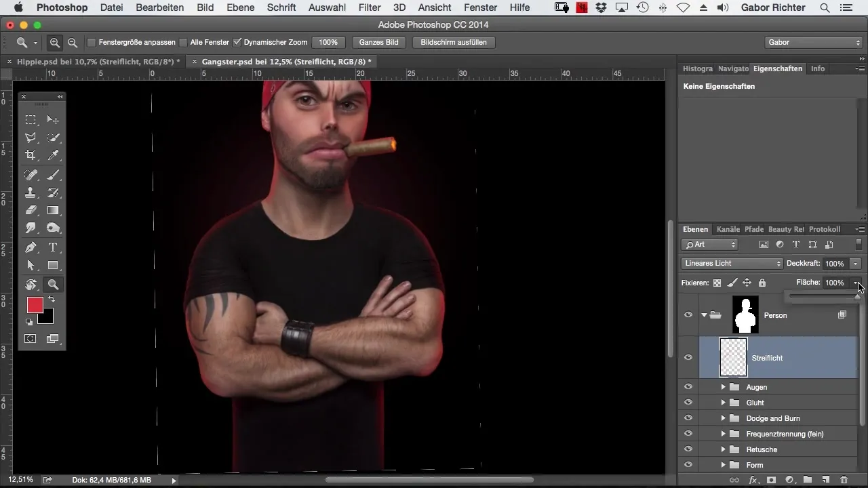The image size is (868, 488).
Task: Change screen mode from the toolbox
Action: tap(53, 338)
